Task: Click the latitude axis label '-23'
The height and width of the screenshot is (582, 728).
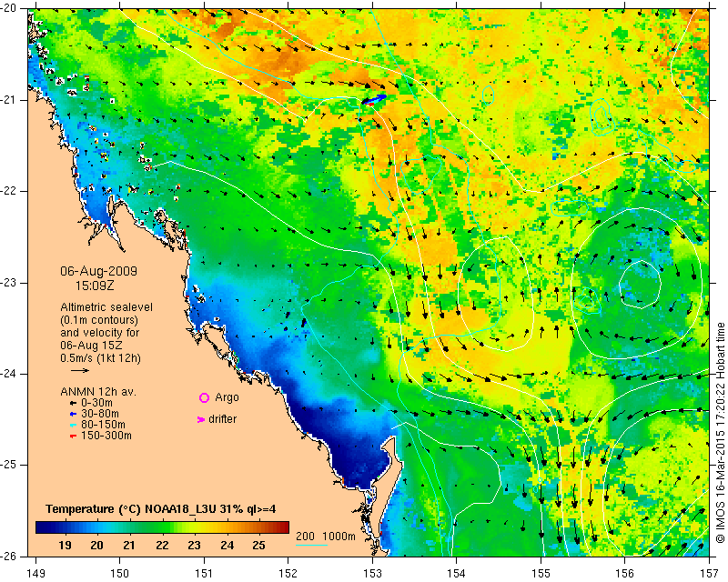Action: (x=8, y=283)
